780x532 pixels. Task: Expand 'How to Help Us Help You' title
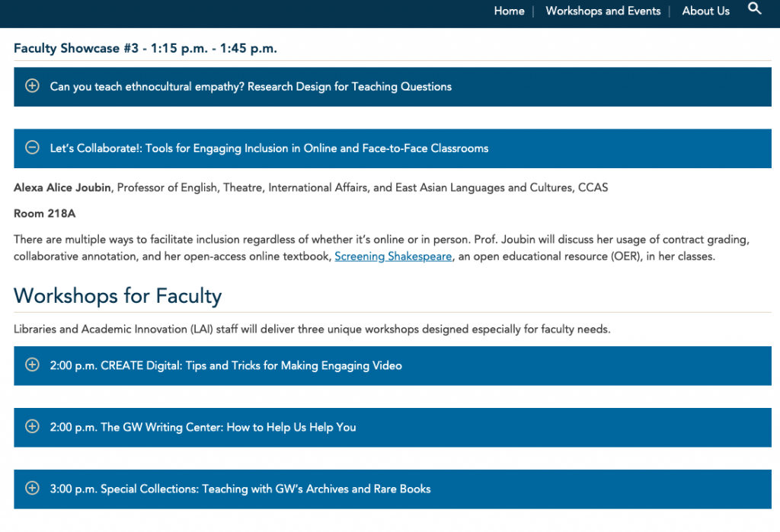pyautogui.click(x=203, y=428)
